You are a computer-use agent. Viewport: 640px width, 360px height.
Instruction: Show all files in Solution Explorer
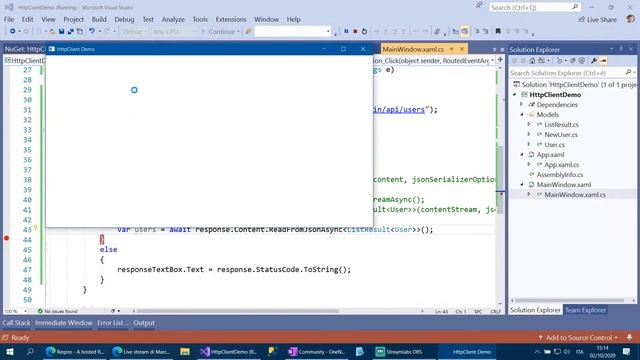point(582,61)
